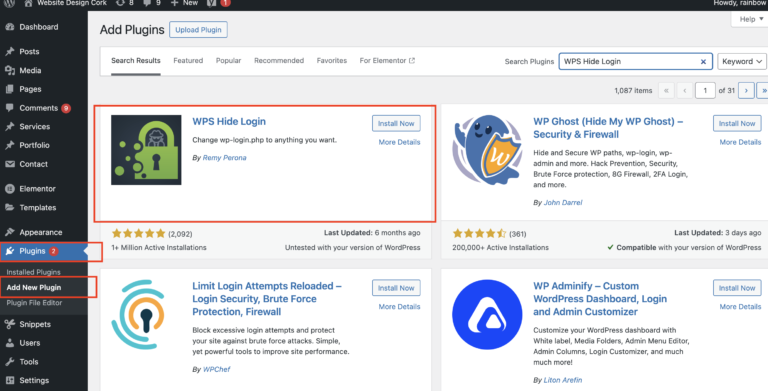Image resolution: width=768 pixels, height=391 pixels.
Task: Open the WPS Hide Login title link
Action: click(229, 122)
